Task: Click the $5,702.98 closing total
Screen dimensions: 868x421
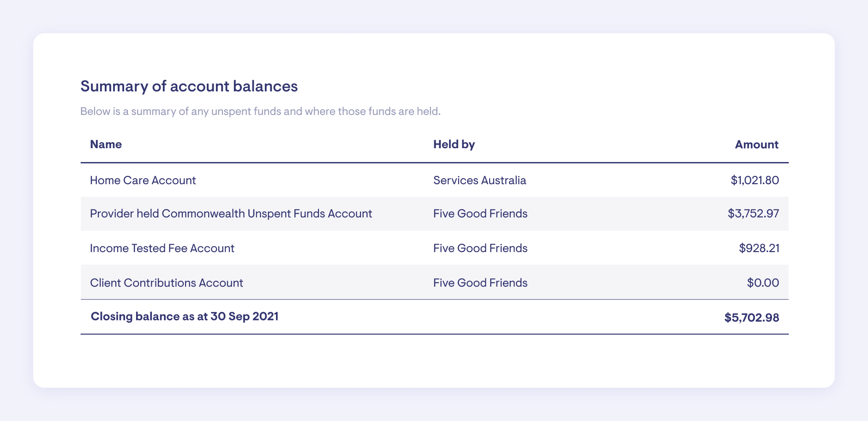Action: pos(751,318)
